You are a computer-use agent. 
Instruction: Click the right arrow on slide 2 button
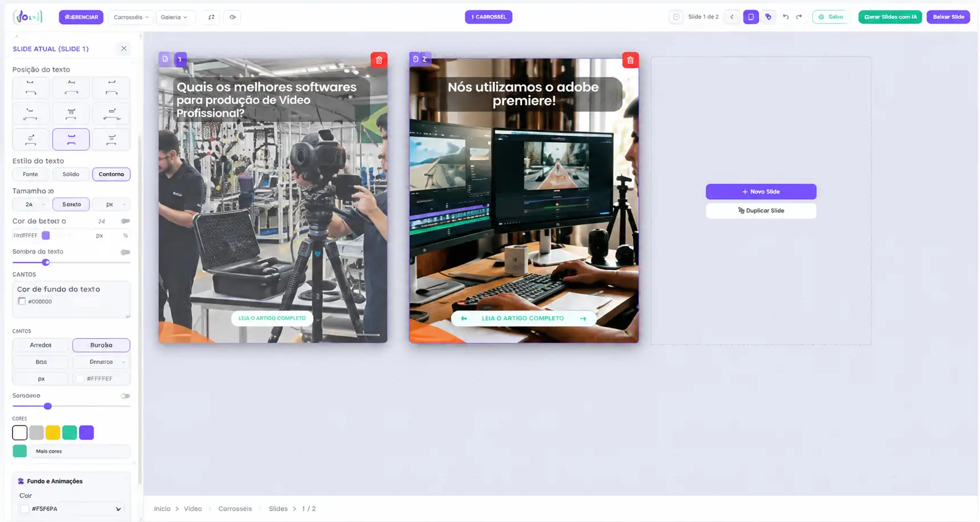tap(583, 318)
